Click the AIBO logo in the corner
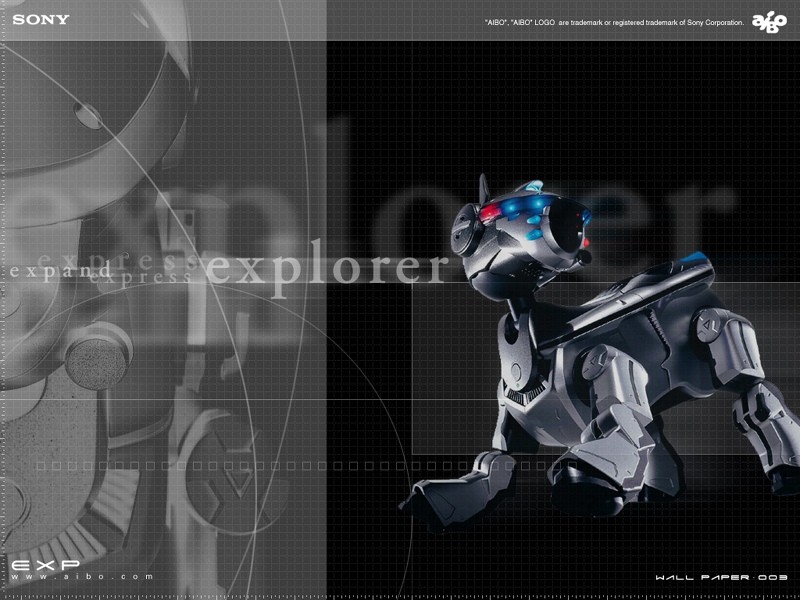Viewport: 800px width, 600px height. tap(769, 21)
